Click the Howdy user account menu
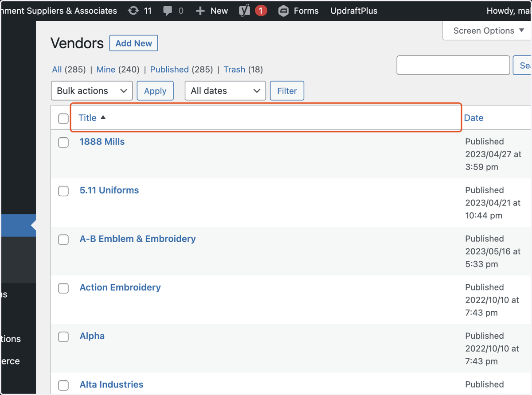This screenshot has height=395, width=532. click(x=509, y=11)
